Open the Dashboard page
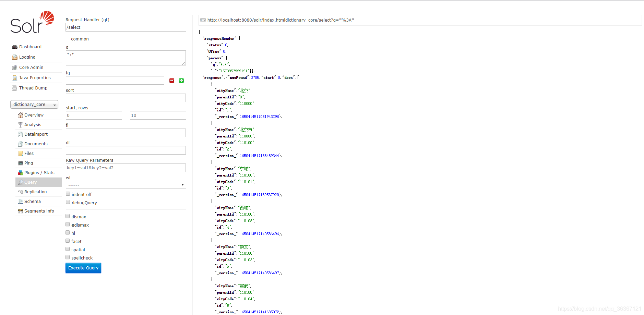 pyautogui.click(x=30, y=47)
